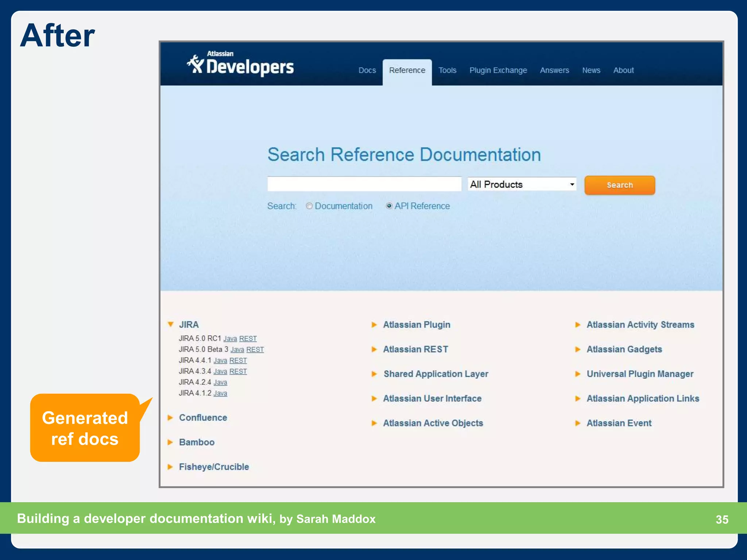Image resolution: width=747 pixels, height=560 pixels.
Task: Click the Confluence heading text
Action: pos(203,418)
